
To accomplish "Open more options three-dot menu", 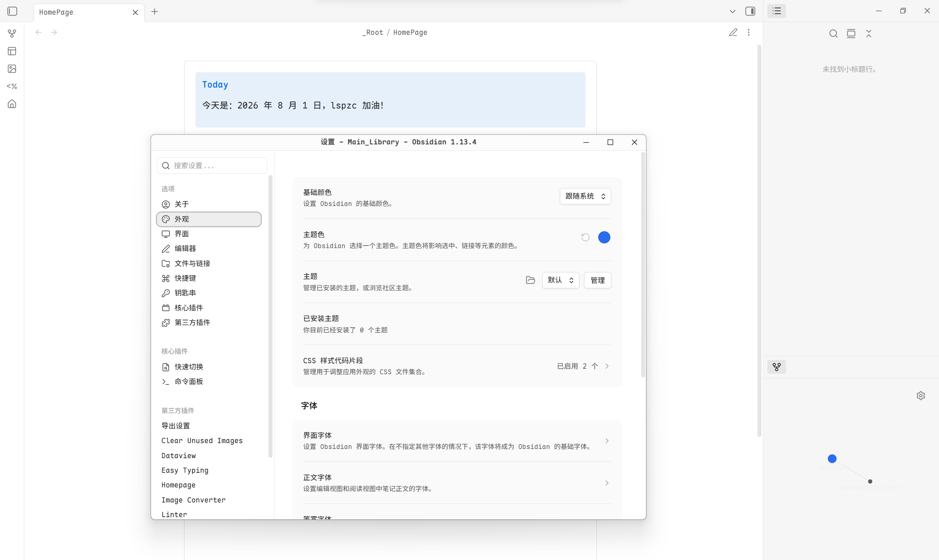I will (x=749, y=33).
